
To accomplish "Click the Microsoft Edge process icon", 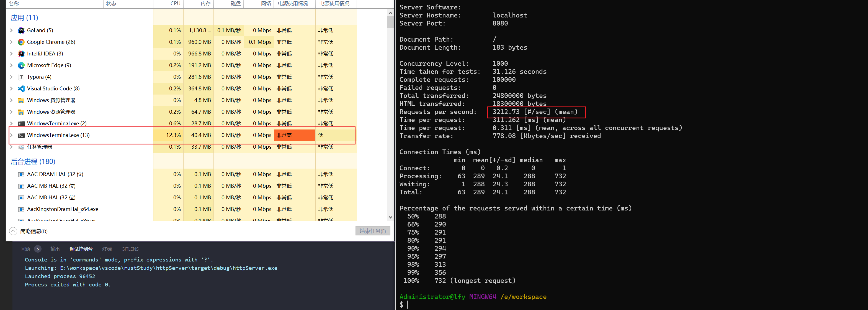I will (x=21, y=65).
